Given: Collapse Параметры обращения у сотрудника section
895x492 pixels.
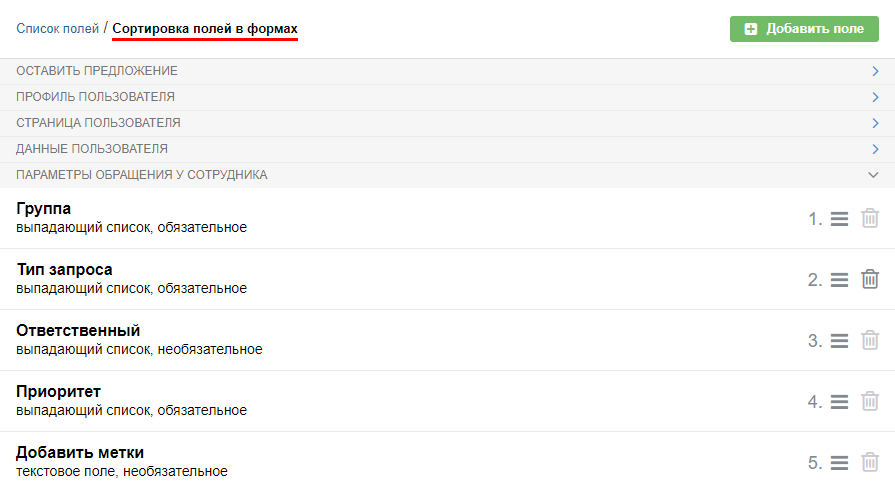Looking at the screenshot, I should click(874, 175).
